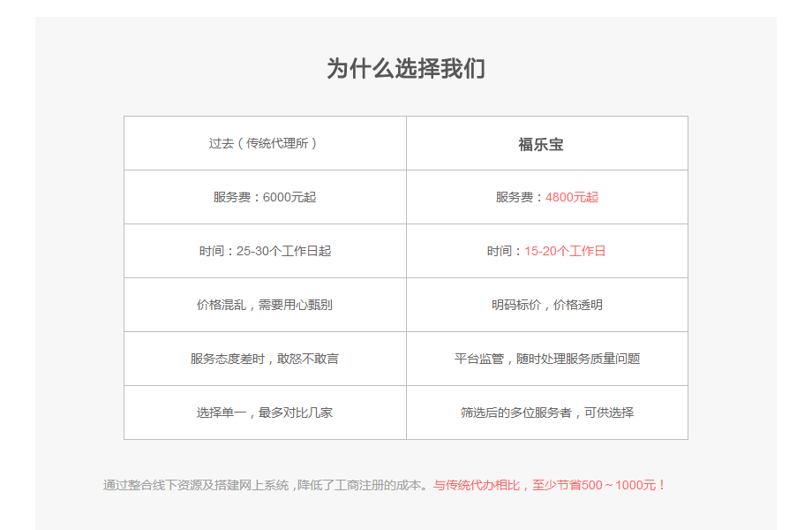
Task: Select the cell 时间：25-30个工作日起
Action: click(265, 251)
